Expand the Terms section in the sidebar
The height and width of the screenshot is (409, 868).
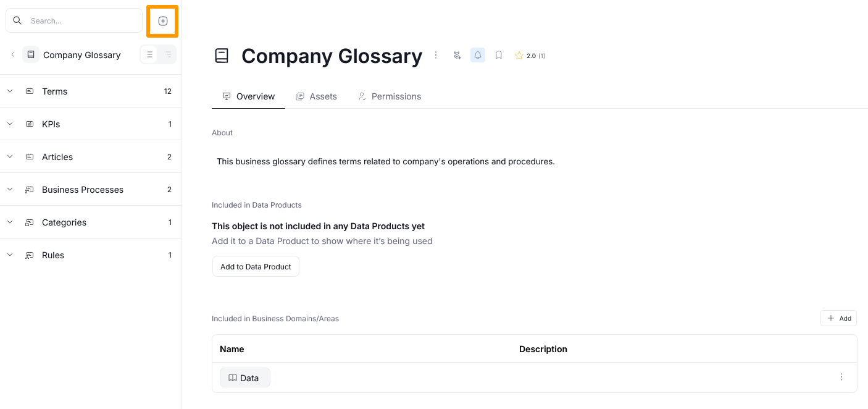click(9, 91)
